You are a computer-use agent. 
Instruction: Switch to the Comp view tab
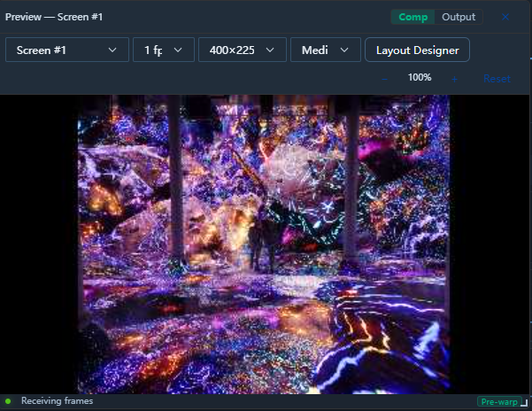click(412, 17)
